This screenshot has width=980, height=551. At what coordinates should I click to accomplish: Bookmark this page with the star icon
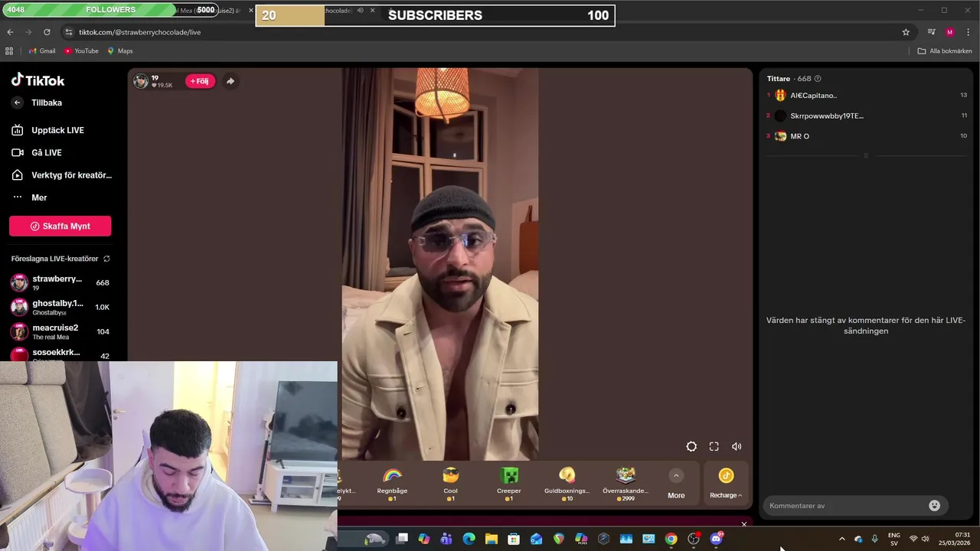point(906,32)
